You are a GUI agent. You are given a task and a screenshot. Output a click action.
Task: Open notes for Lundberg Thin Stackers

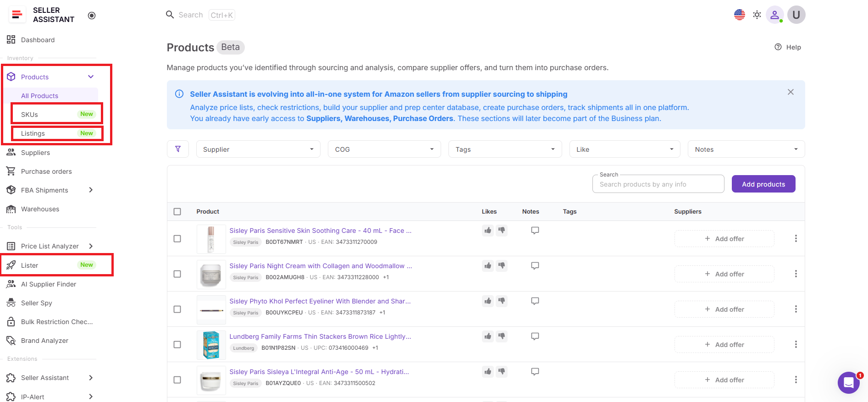coord(535,336)
